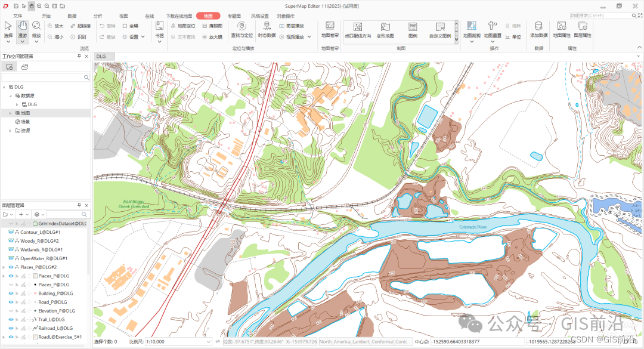Expand the 地图 node in workspace tree
This screenshot has width=644, height=349.
[10, 113]
